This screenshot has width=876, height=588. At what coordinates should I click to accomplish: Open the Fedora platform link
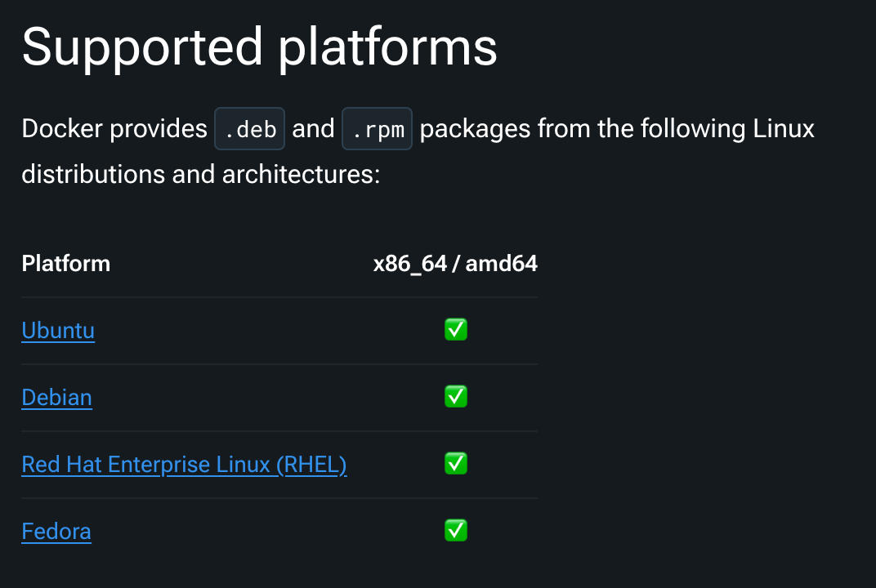pyautogui.click(x=56, y=532)
